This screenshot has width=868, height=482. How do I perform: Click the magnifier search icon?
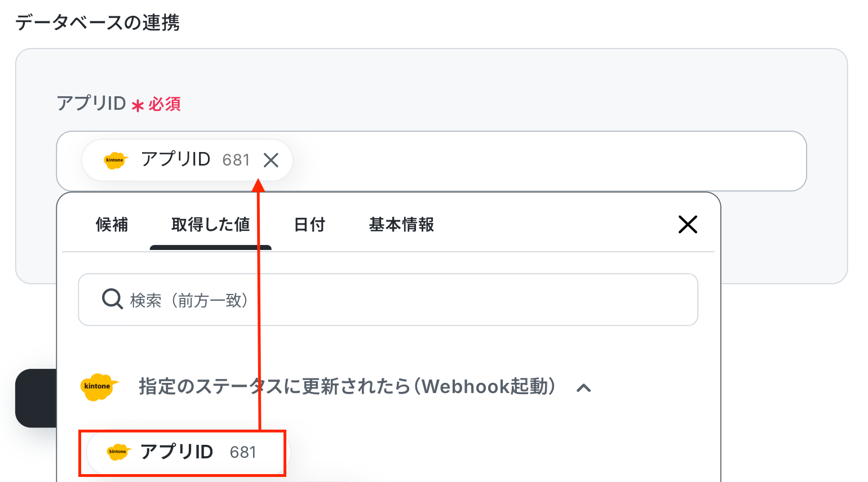(x=112, y=299)
